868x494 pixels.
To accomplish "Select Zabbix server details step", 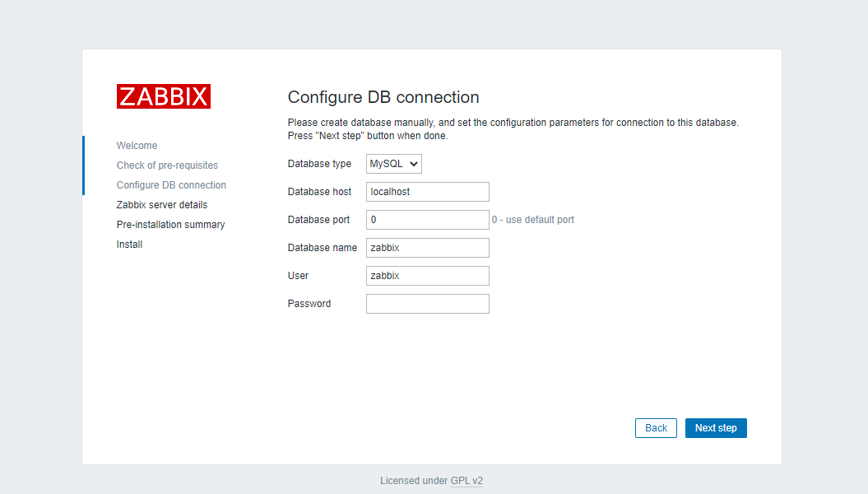I will click(x=161, y=205).
